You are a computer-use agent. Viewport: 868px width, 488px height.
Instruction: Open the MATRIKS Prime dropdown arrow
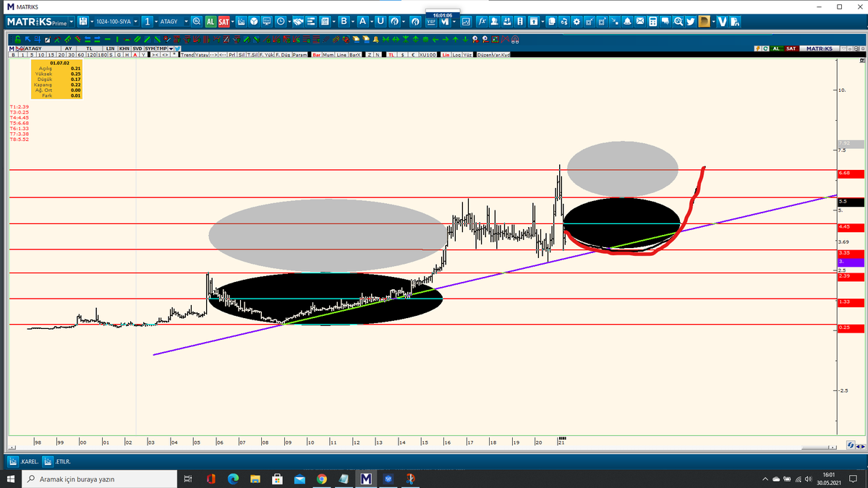coord(72,21)
